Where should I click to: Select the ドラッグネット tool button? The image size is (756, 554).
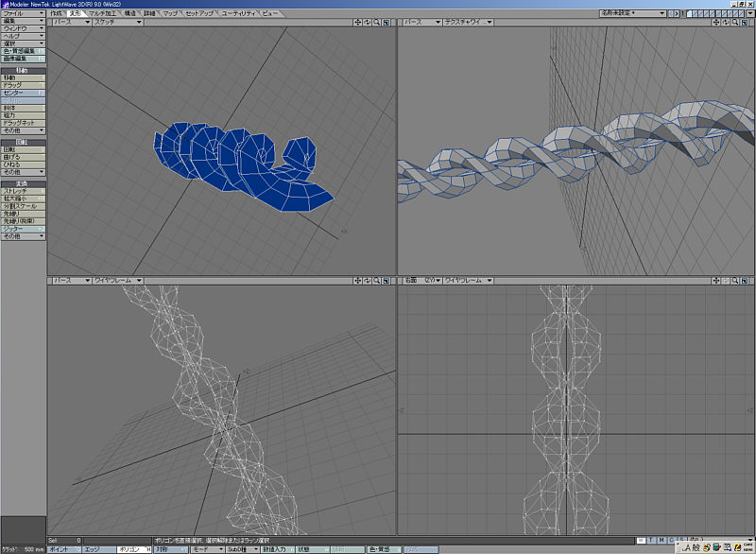23,123
